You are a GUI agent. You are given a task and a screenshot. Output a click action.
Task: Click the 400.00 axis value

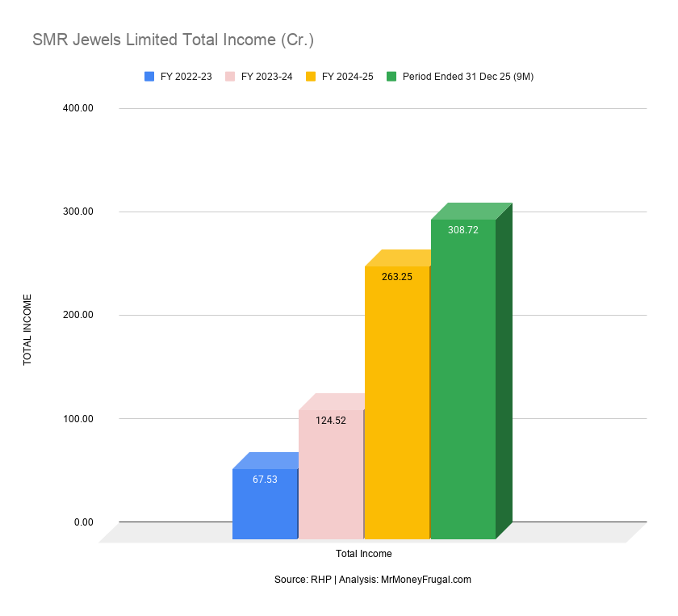[77, 108]
